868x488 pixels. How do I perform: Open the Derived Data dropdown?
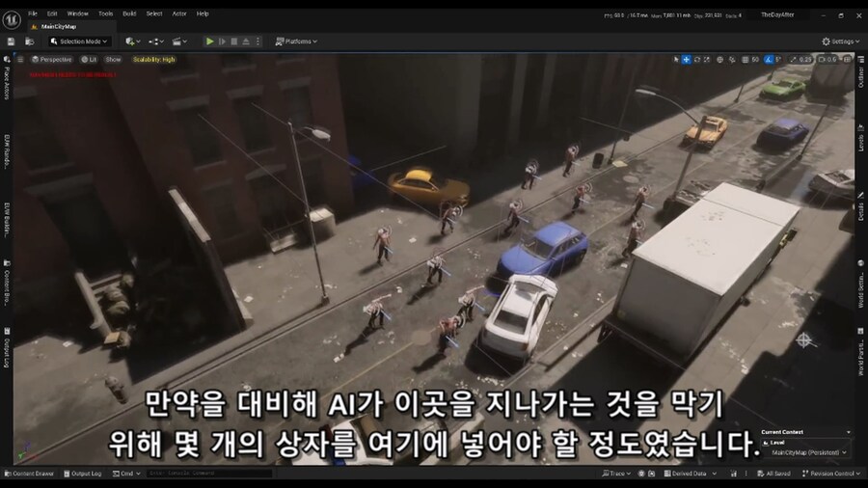click(x=691, y=474)
